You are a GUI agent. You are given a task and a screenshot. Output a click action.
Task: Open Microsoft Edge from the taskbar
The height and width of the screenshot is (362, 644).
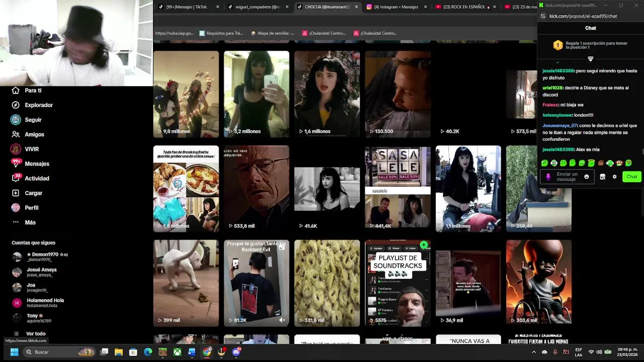(148, 352)
